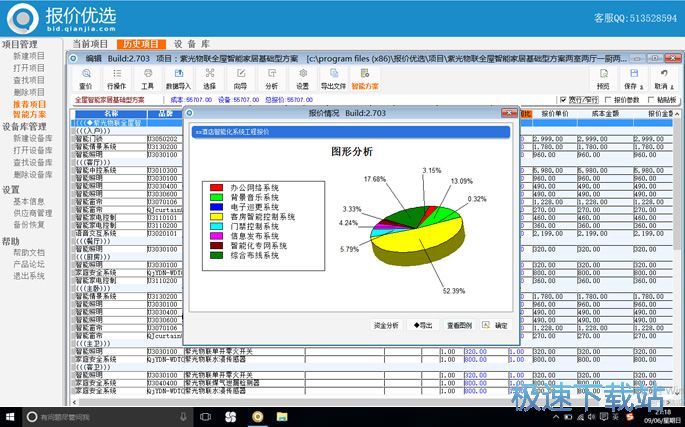Toggle the 辅助框 checkbox
685x427 pixels.
coord(652,100)
